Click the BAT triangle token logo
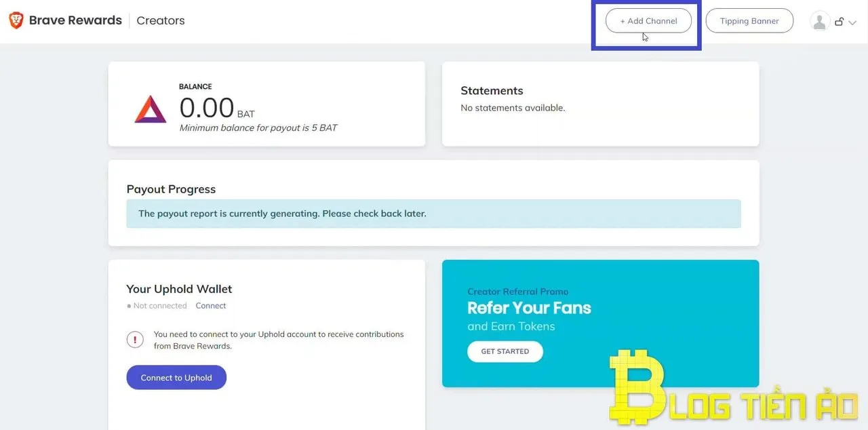The image size is (868, 430). 151,109
